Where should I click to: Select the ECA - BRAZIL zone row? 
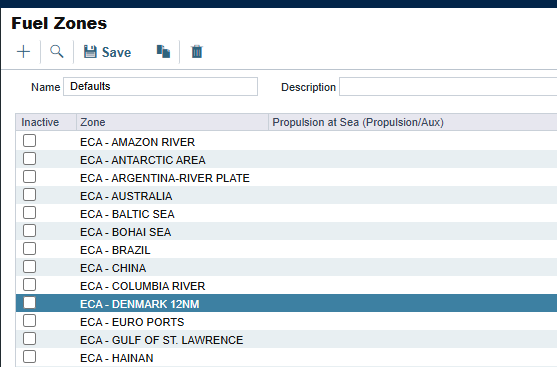click(x=286, y=249)
